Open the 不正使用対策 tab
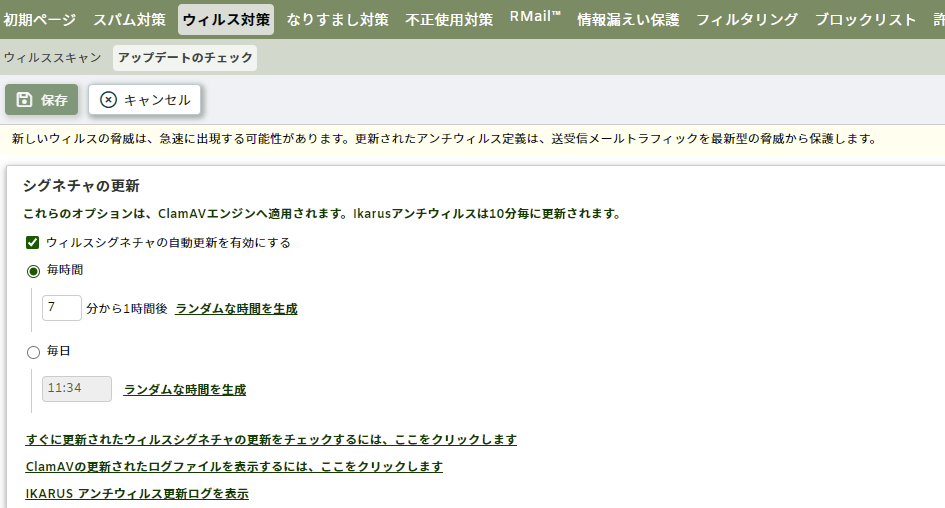 point(449,20)
